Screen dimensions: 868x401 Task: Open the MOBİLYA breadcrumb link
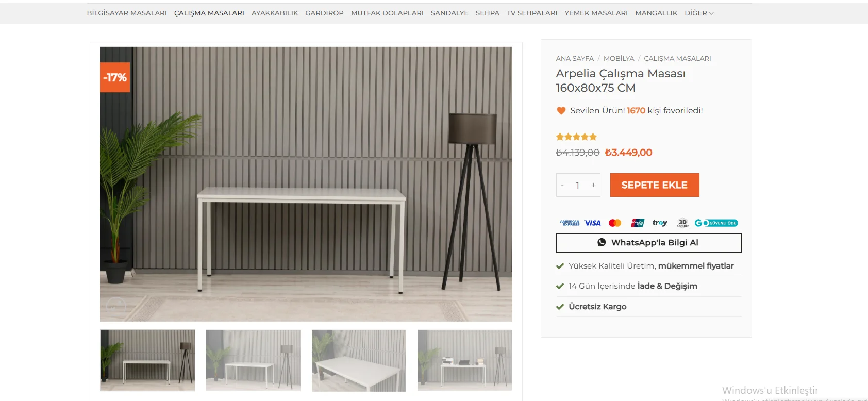619,58
